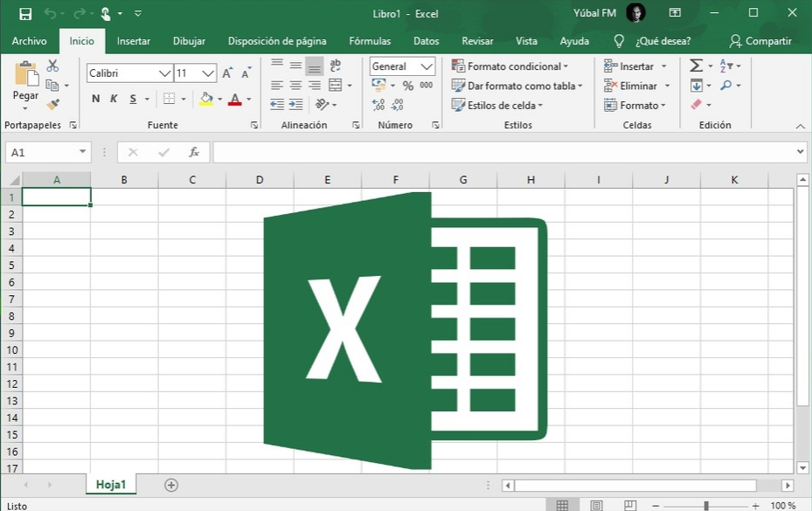Click Insertar in the Celdas group
The image size is (812, 511).
tap(635, 66)
